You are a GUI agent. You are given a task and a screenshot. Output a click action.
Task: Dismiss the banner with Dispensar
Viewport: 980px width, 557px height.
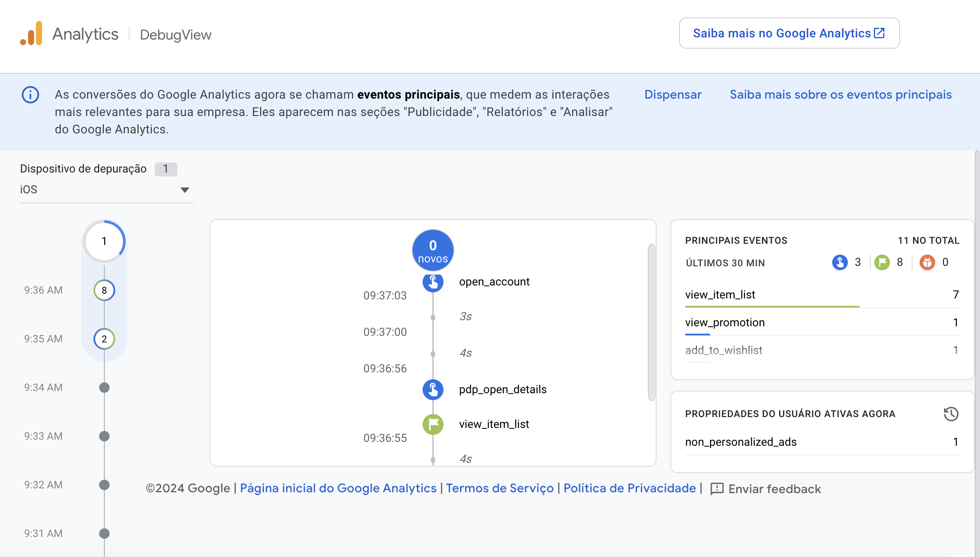(x=673, y=95)
